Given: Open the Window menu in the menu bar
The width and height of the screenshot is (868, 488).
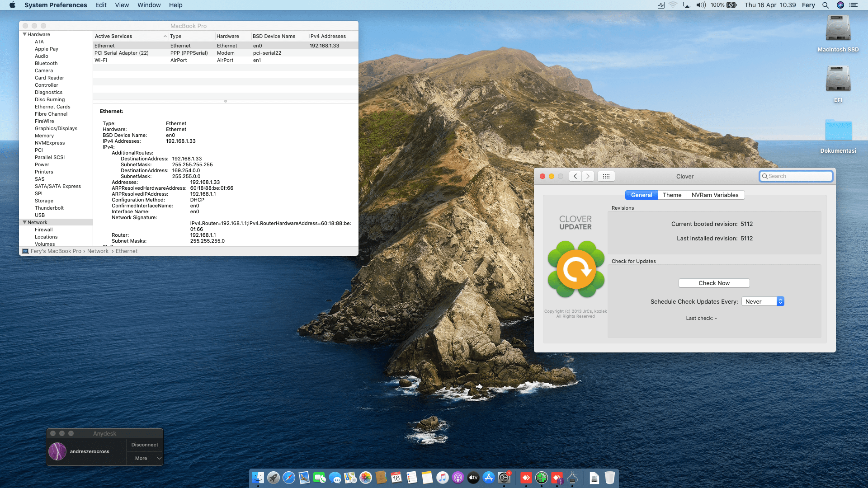Looking at the screenshot, I should point(149,5).
